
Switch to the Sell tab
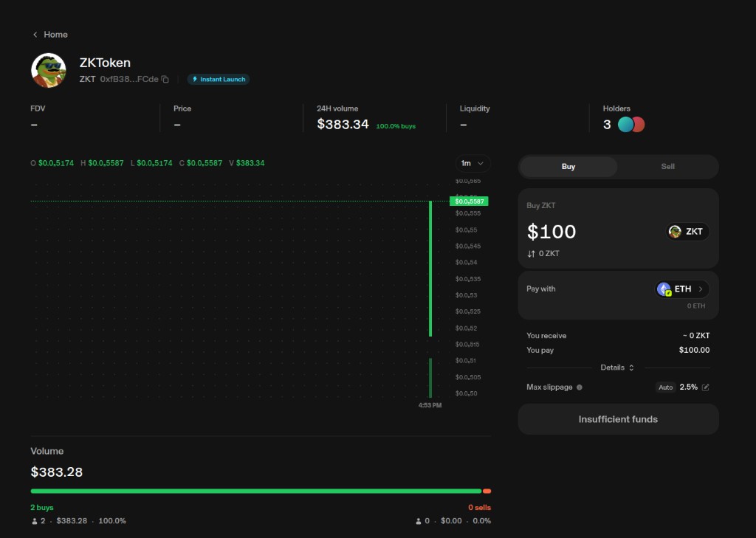[x=667, y=166]
